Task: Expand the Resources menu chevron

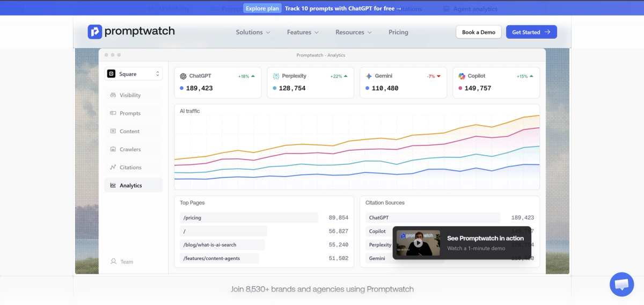Action: point(370,32)
